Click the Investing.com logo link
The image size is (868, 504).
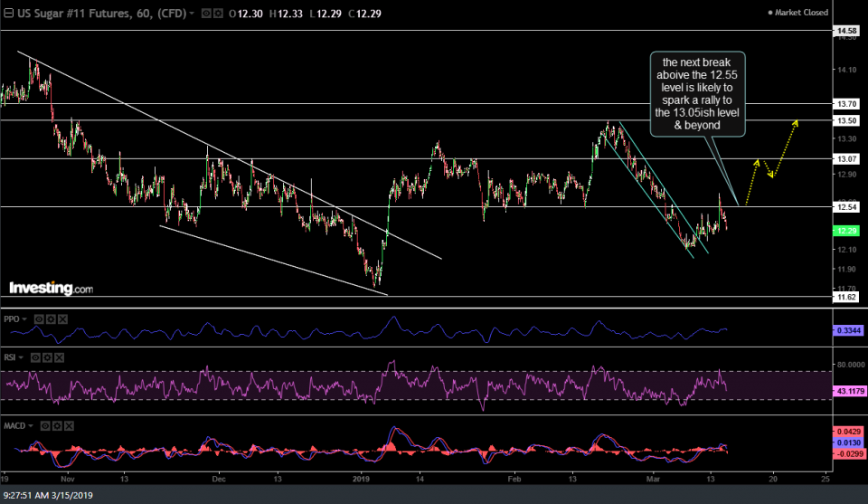click(x=51, y=289)
